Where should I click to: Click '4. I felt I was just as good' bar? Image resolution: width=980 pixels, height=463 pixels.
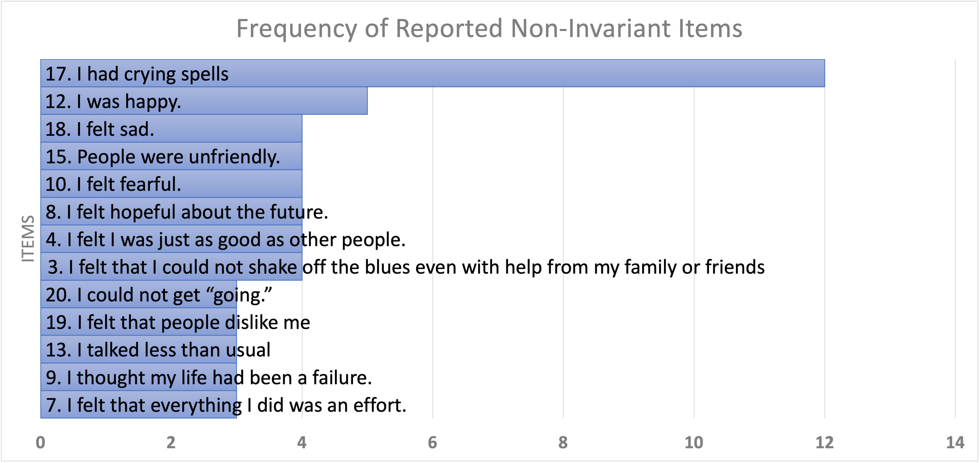pyautogui.click(x=171, y=239)
